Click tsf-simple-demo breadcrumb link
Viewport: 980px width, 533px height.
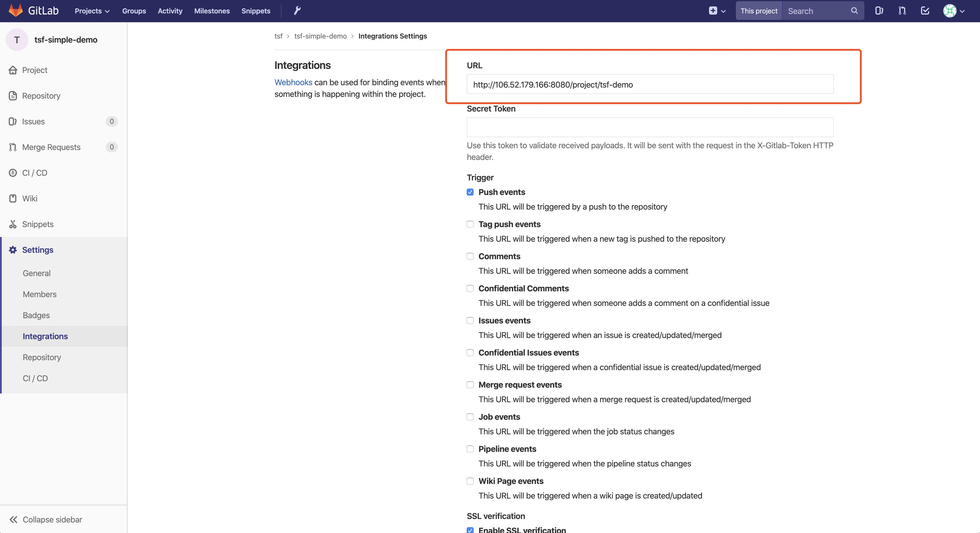(320, 36)
